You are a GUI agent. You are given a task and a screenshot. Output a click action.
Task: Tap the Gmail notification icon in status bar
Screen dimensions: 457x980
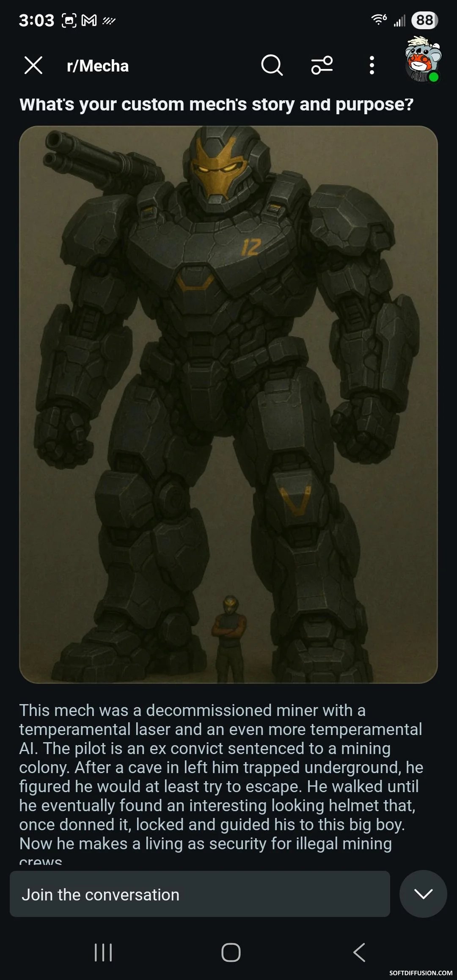(x=89, y=20)
